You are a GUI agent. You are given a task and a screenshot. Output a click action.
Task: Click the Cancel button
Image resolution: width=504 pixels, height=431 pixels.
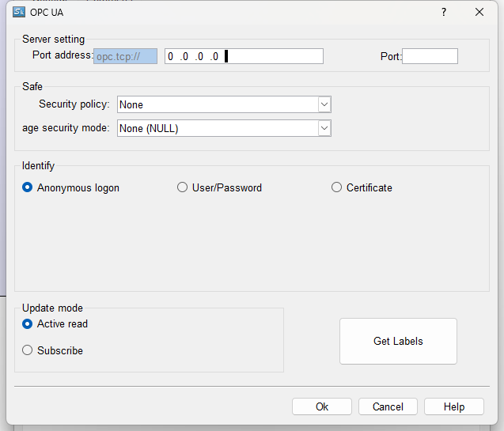point(388,406)
